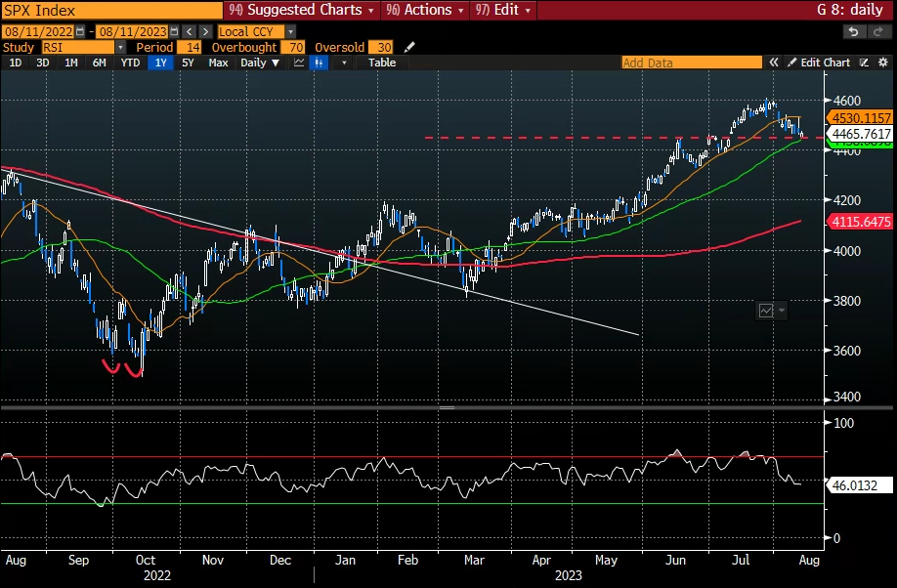Select the Max time range
Viewport: 897px width, 588px height.
click(218, 63)
